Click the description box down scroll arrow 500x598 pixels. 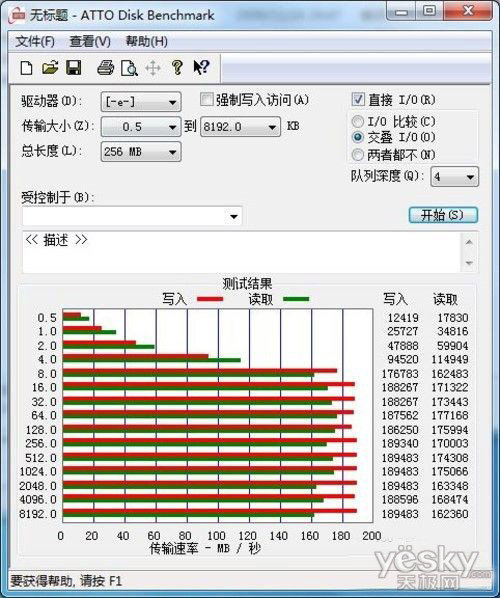(x=469, y=263)
